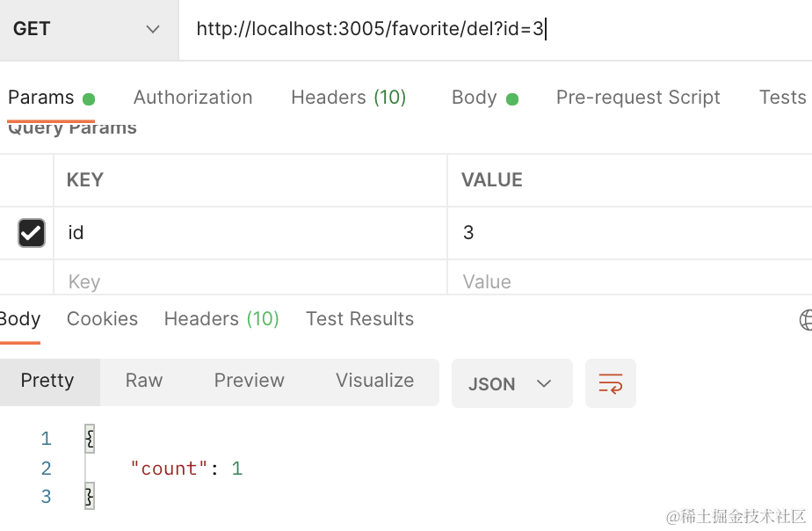Go to the Tests tab

pyautogui.click(x=782, y=98)
